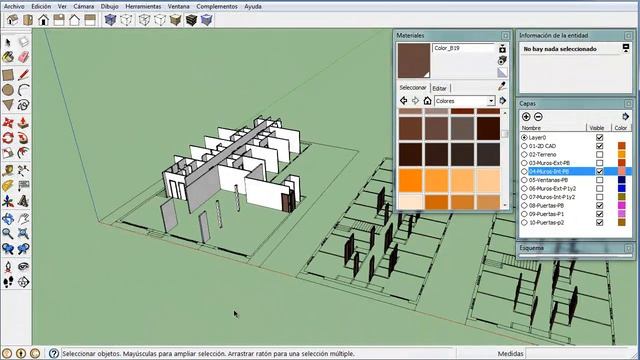Collapse the Capas panel
The height and width of the screenshot is (360, 640).
(x=628, y=104)
